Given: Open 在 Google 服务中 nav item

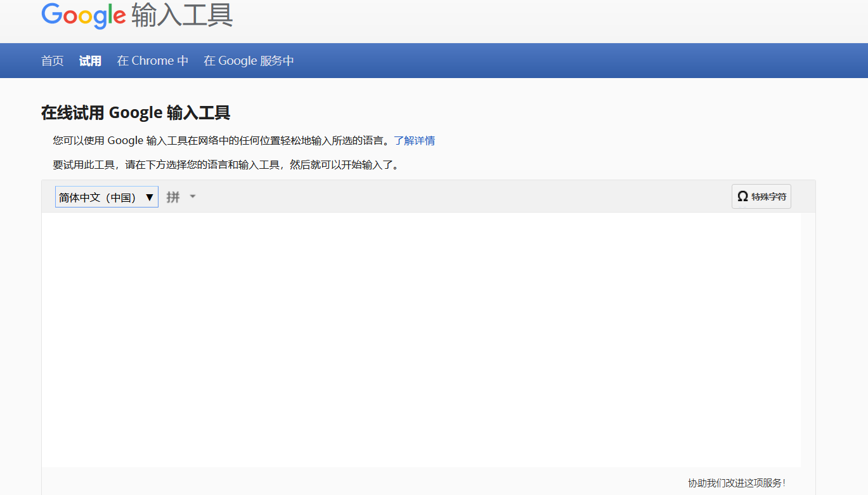Looking at the screenshot, I should pos(249,61).
